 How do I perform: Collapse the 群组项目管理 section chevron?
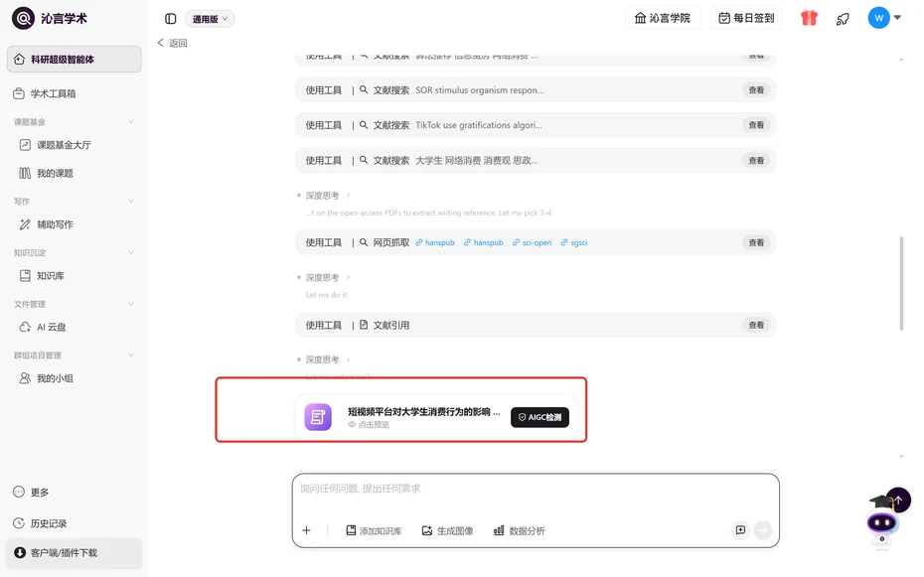(131, 355)
